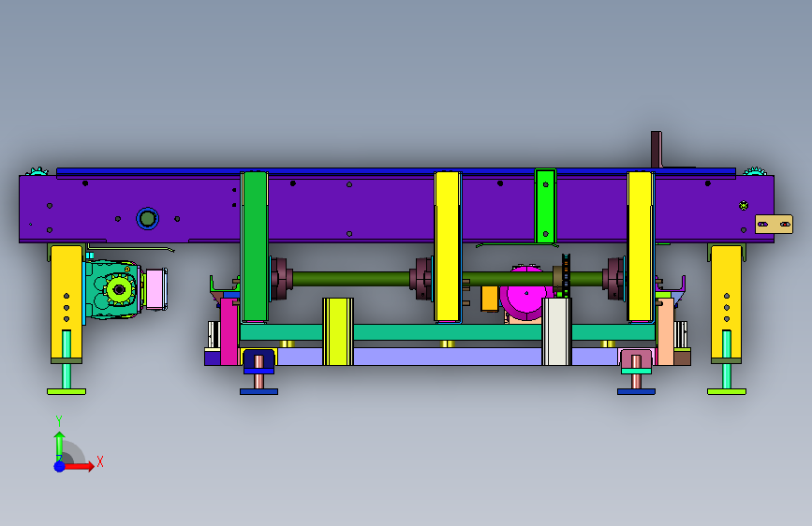Select the teal gearbox housing on the left
The image size is (812, 526).
click(111, 289)
